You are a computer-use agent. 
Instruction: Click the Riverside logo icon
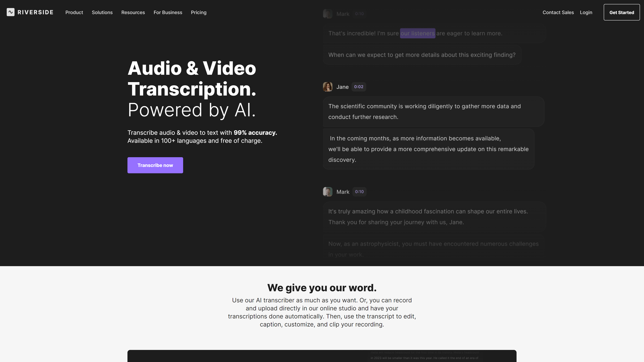point(11,12)
